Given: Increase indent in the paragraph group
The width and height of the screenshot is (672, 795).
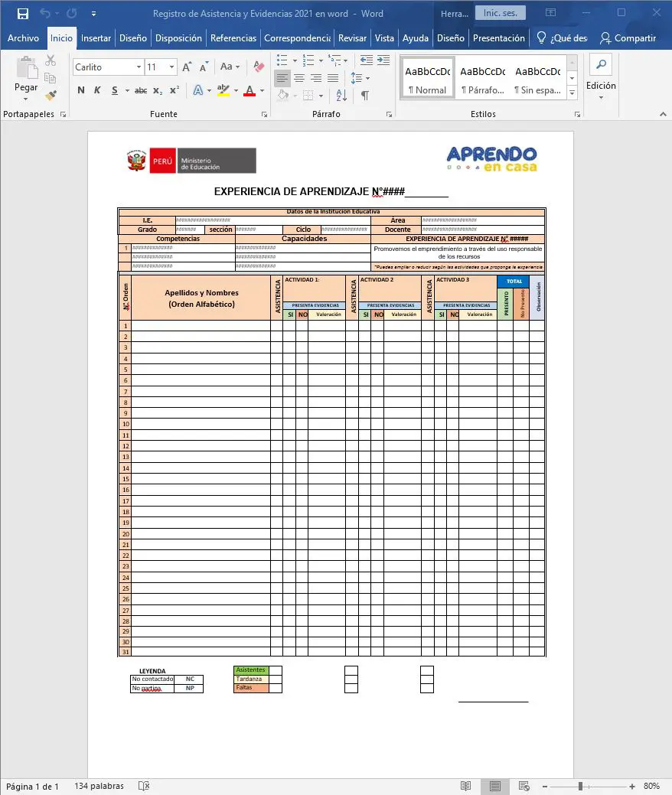Looking at the screenshot, I should click(x=383, y=60).
